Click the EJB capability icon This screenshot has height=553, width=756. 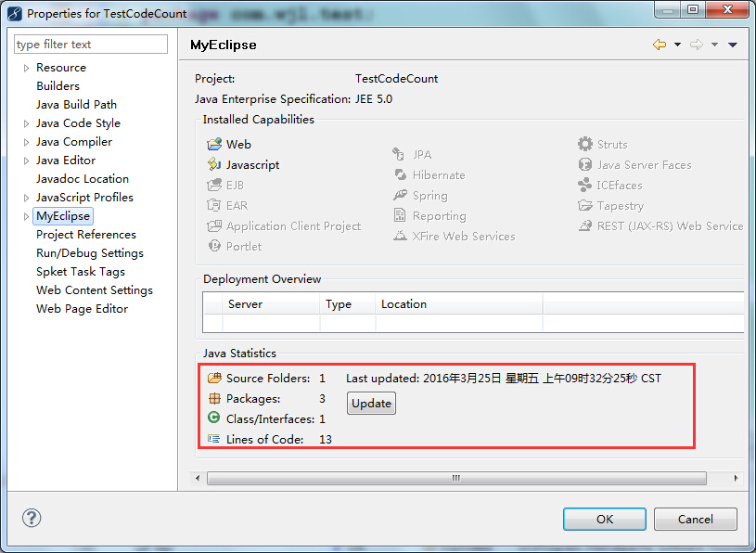[214, 186]
